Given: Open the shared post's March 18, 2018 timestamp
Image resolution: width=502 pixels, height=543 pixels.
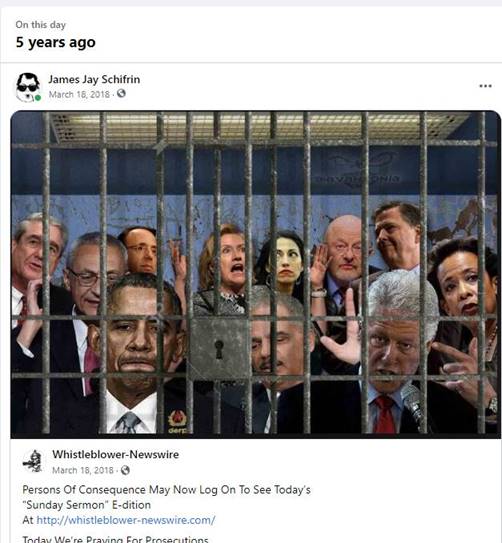Looking at the screenshot, I should 83,470.
